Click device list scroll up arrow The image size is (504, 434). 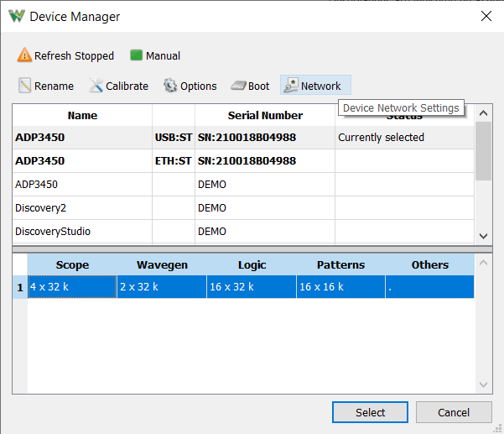pyautogui.click(x=483, y=113)
